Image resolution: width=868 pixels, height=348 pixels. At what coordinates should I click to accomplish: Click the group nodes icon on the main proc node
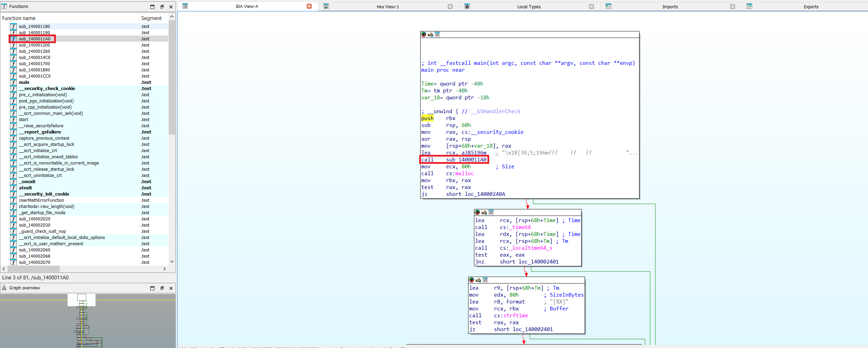pyautogui.click(x=437, y=34)
